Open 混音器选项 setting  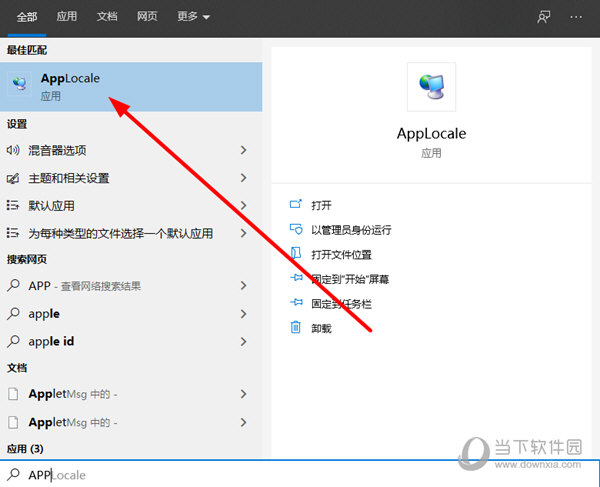pyautogui.click(x=57, y=150)
